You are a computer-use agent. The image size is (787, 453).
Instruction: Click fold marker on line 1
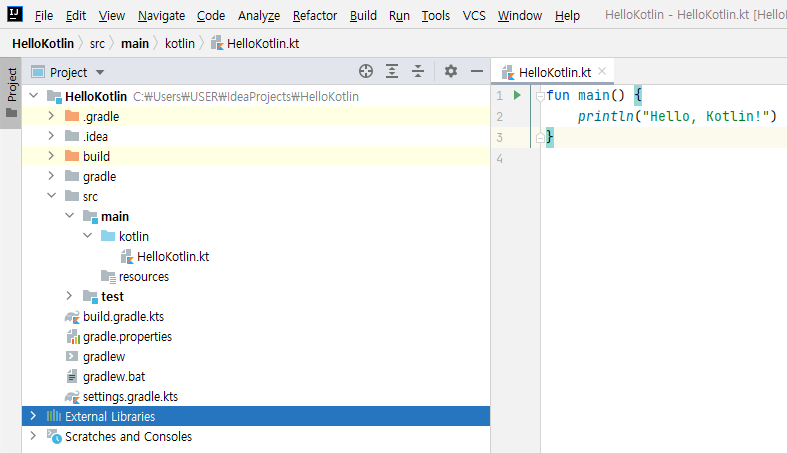(x=540, y=96)
